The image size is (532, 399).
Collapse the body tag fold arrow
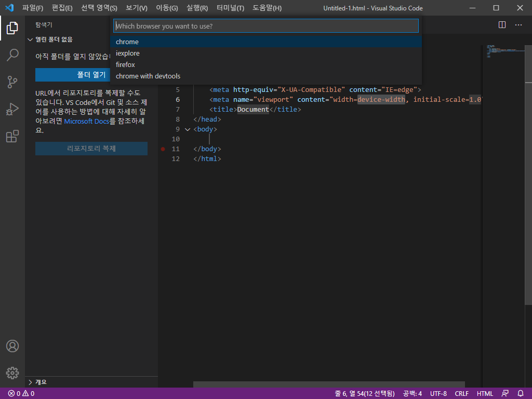point(187,129)
